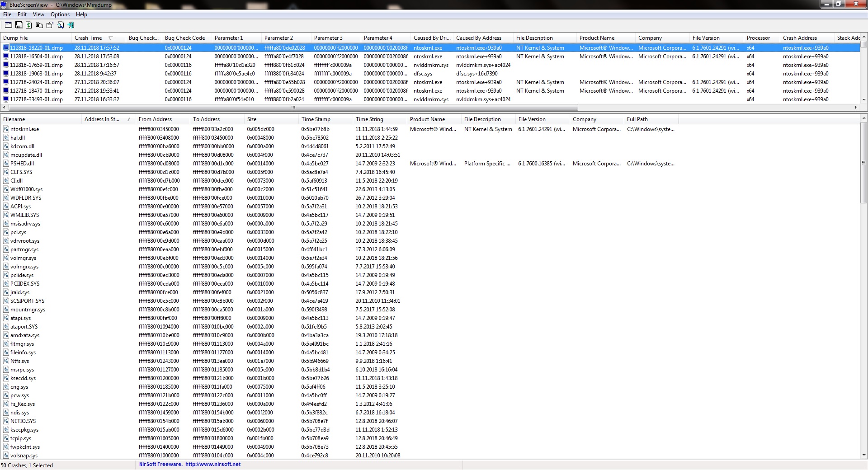Click the CI.dll file icon
This screenshot has height=470, width=868.
point(6,181)
